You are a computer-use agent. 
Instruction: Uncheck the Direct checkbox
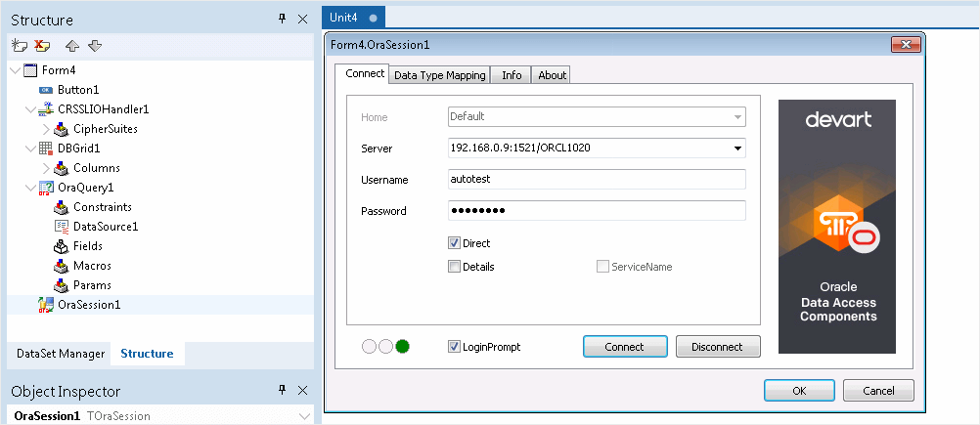455,243
